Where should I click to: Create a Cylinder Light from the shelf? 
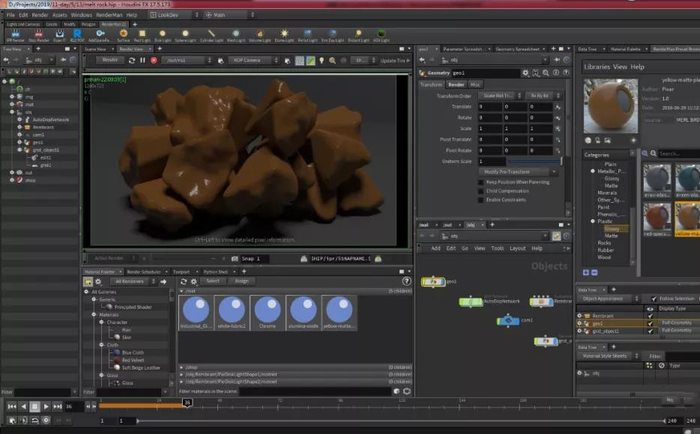(211, 35)
